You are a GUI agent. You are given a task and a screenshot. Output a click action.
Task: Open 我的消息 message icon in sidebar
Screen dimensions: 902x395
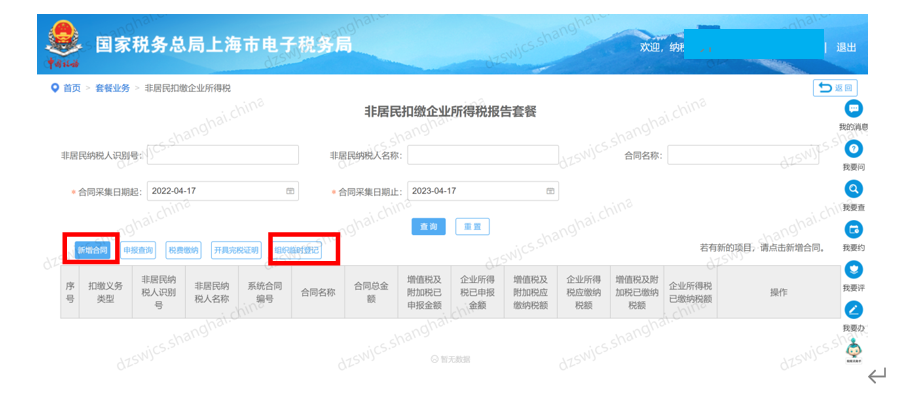(x=854, y=108)
